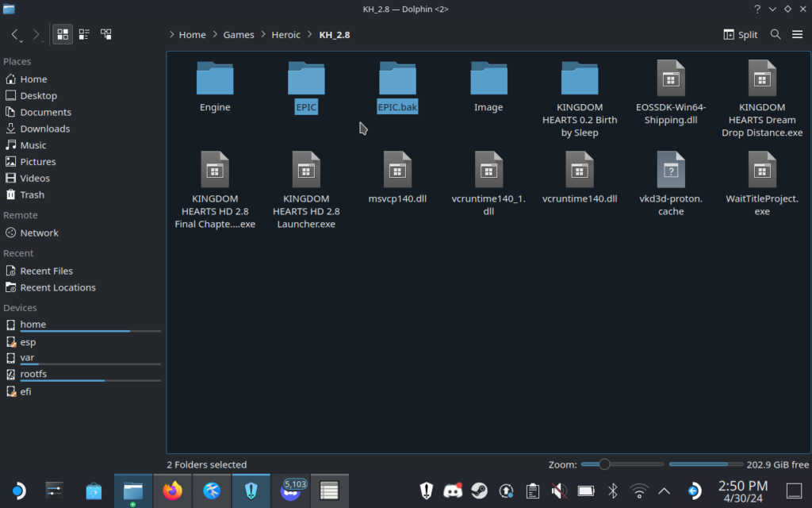Viewport: 812px width, 508px height.
Task: Switch to Details tree view mode
Action: click(105, 35)
